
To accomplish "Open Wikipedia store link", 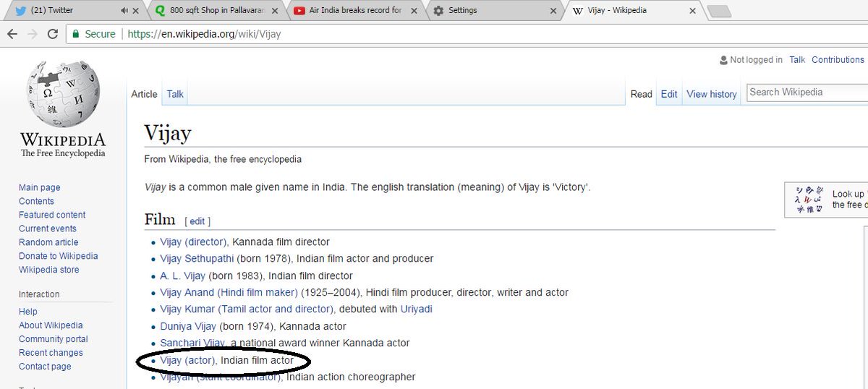I will (x=49, y=270).
